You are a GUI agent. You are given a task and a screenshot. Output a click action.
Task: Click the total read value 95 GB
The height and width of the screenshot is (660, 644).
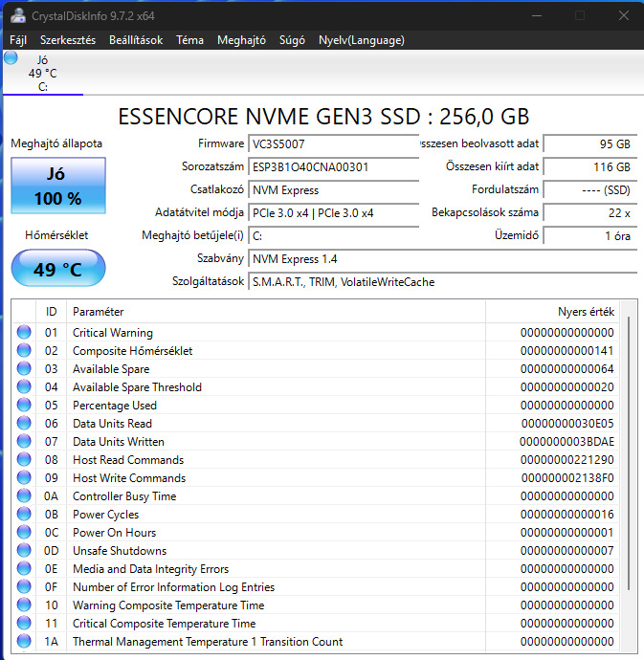tap(590, 143)
